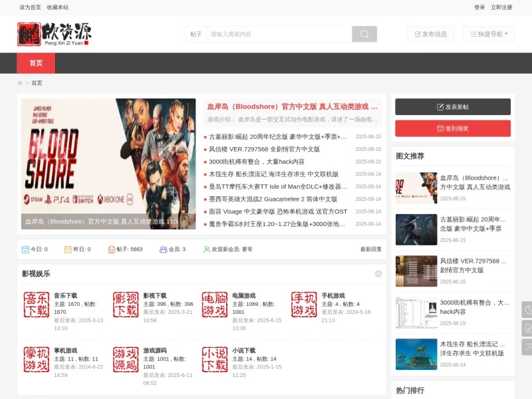Viewport: 532px width, 399px height.
Task: Select the 首页 navigation tab
Action: 36,63
